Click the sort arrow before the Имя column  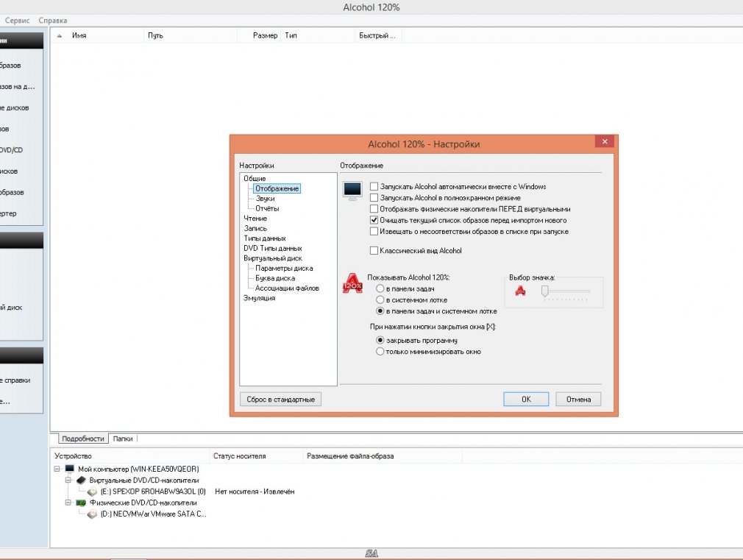coord(60,35)
